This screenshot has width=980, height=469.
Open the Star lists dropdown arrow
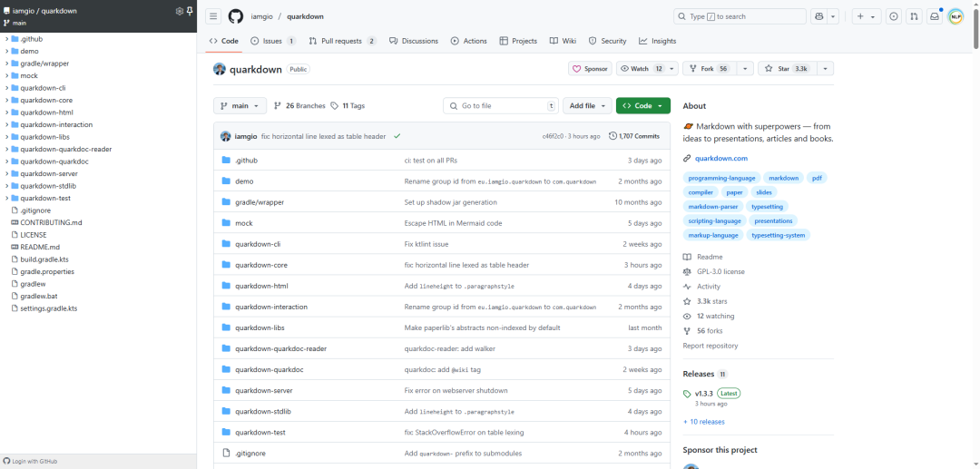825,69
